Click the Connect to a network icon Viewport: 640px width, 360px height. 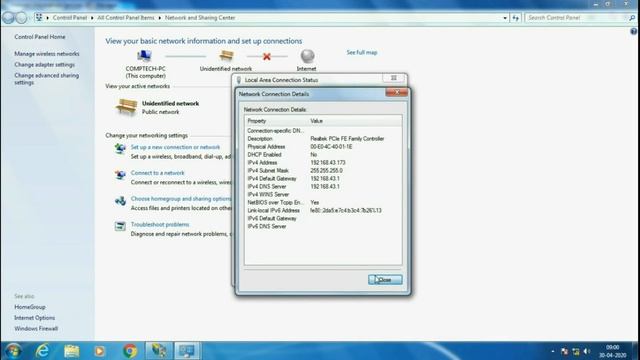[120, 175]
